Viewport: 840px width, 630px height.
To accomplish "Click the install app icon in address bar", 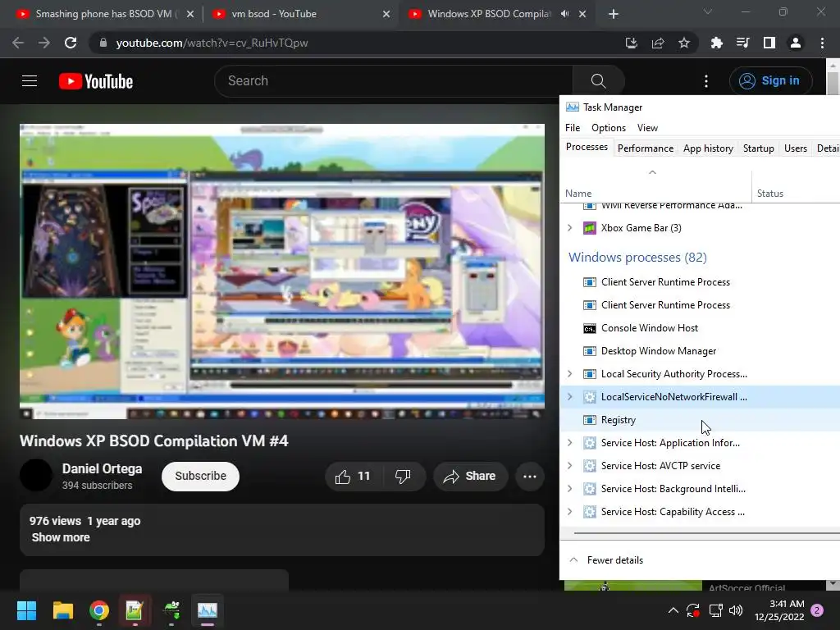I will pyautogui.click(x=632, y=43).
